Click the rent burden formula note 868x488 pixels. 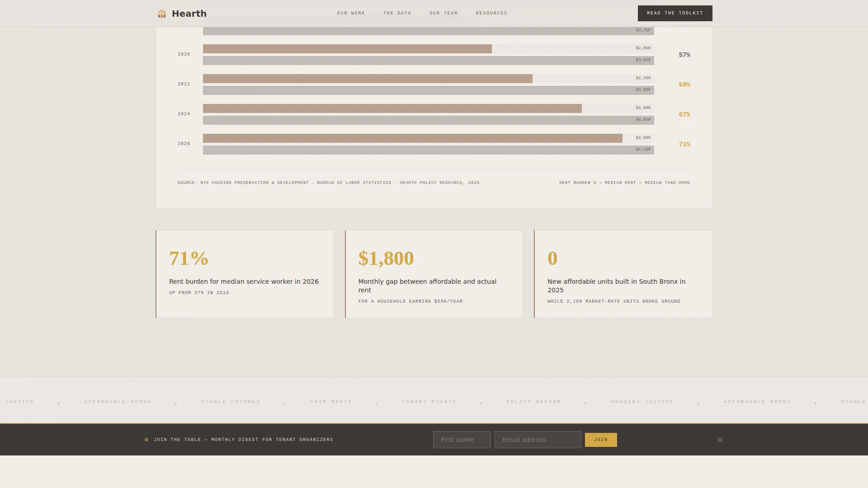click(625, 183)
